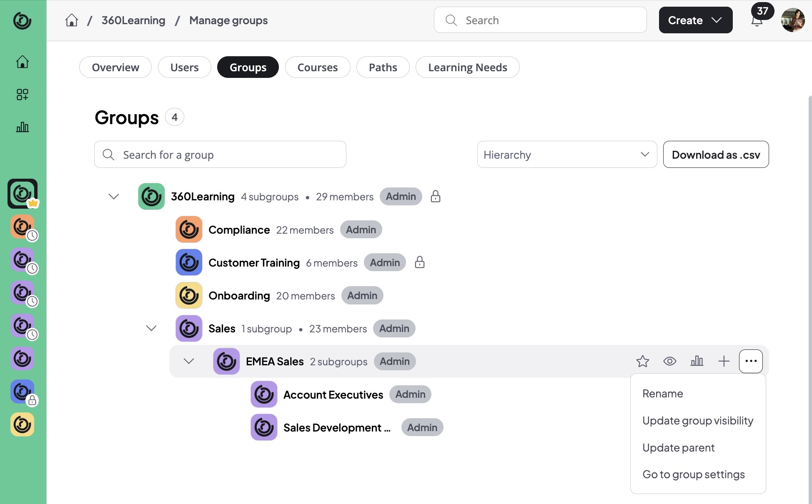
Task: Click the Sales group purple logo
Action: pos(189,329)
